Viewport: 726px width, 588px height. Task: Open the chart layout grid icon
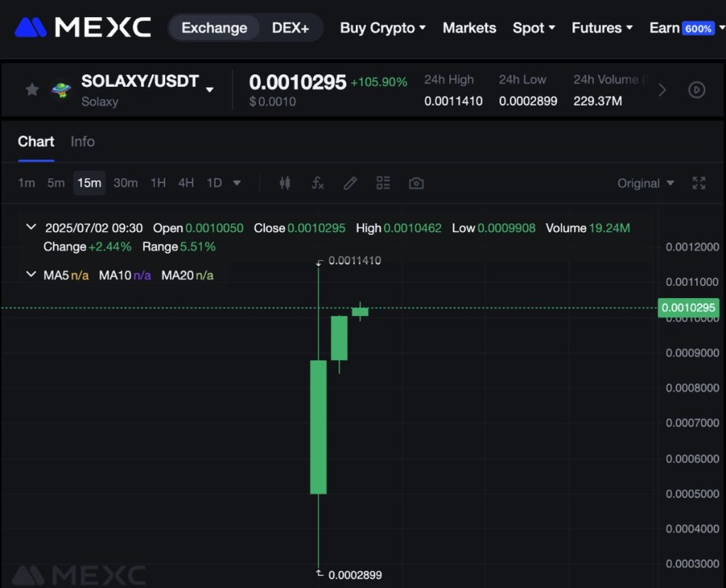pyautogui.click(x=384, y=183)
